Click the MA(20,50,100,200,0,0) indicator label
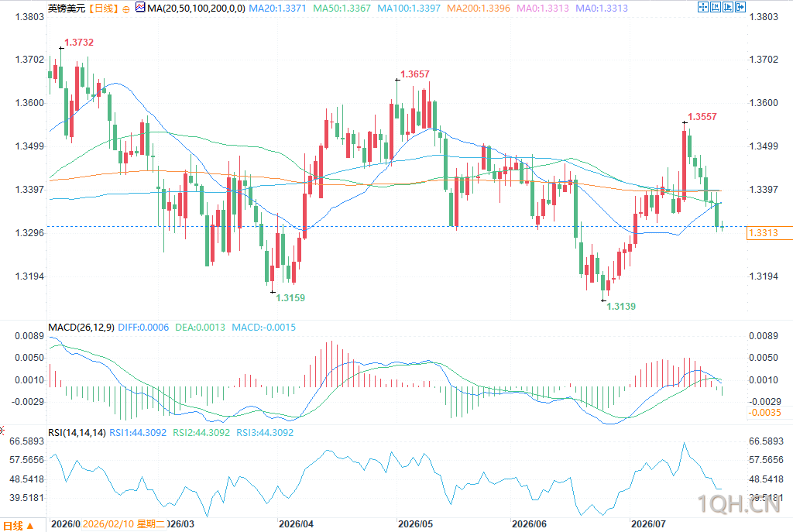 coord(196,9)
